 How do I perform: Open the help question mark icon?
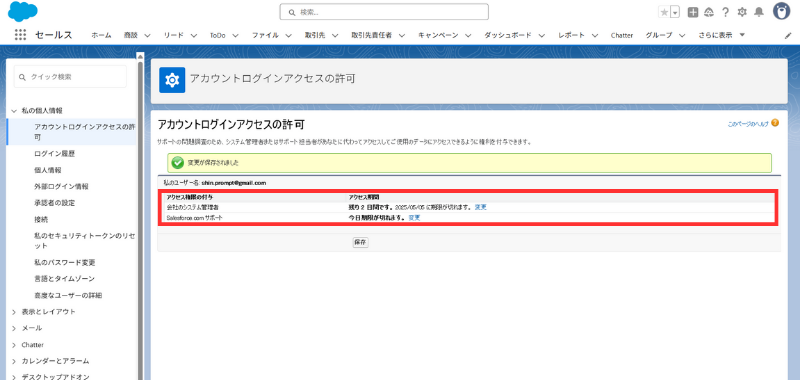(x=726, y=12)
